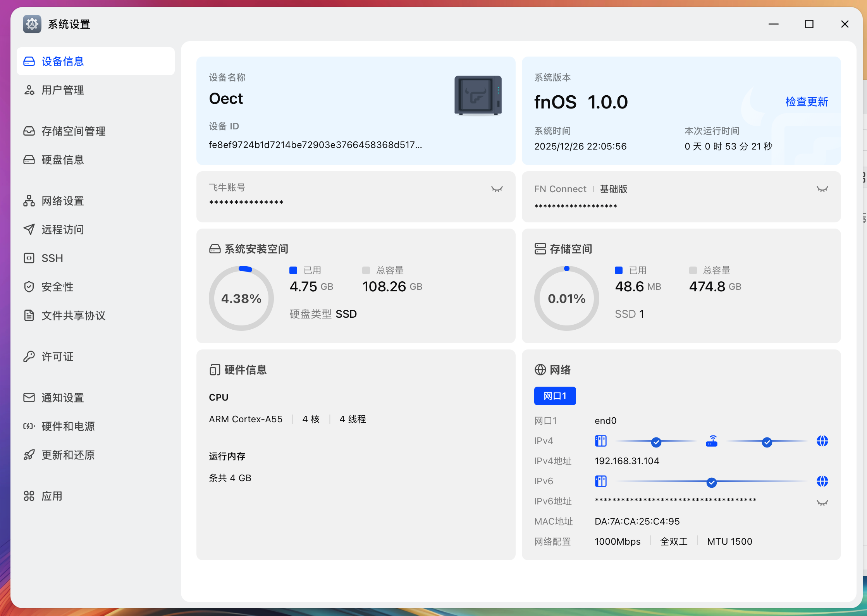Open 通知设置 panel
This screenshot has height=616, width=867.
(62, 397)
